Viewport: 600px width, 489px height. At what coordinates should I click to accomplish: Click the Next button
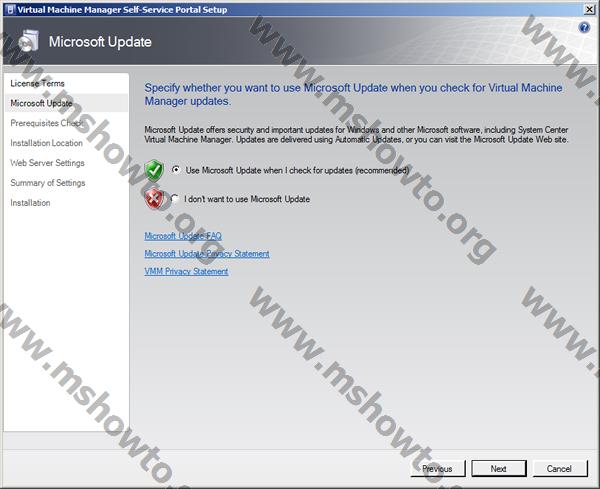click(x=499, y=469)
